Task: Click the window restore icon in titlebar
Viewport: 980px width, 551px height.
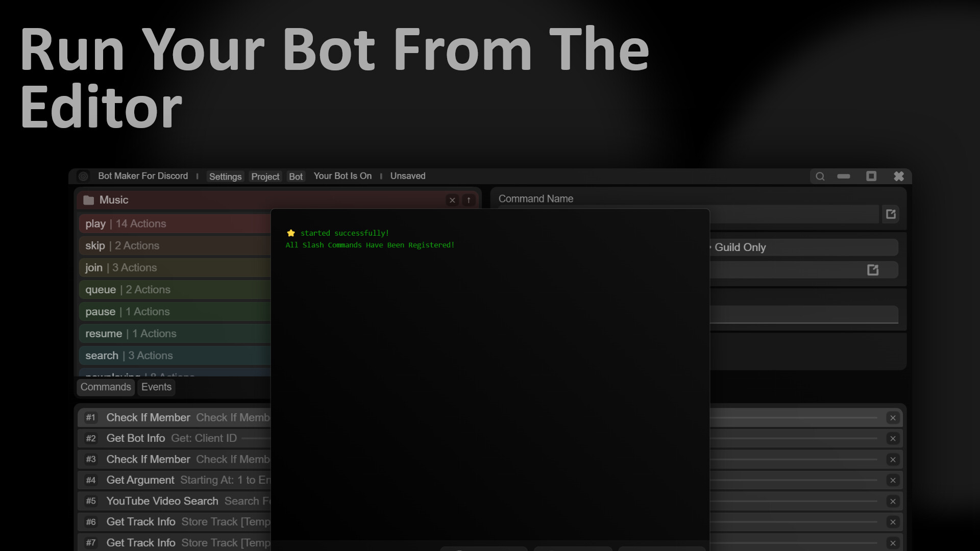Action: 871,176
